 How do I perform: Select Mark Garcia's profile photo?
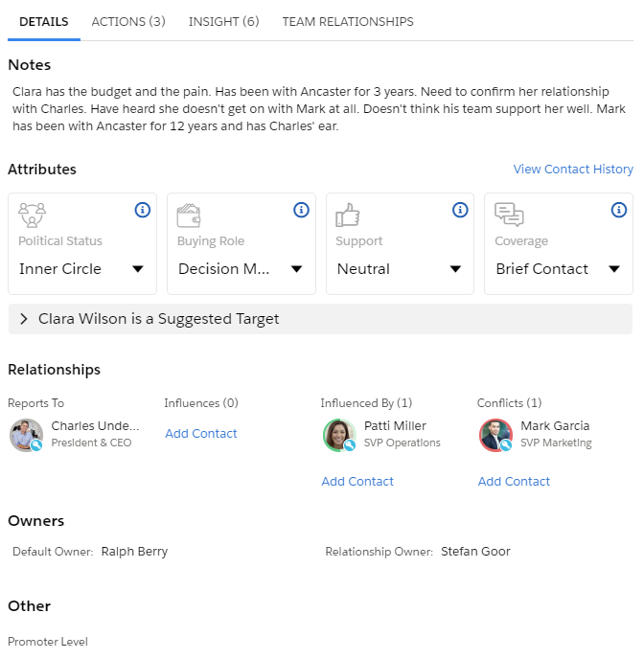click(x=495, y=435)
